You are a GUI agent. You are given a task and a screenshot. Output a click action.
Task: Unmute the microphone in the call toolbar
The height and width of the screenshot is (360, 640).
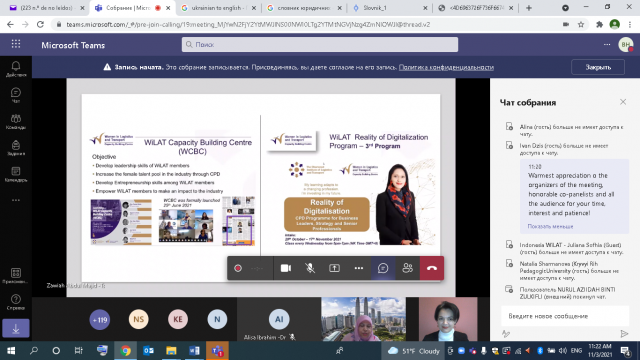coord(310,268)
